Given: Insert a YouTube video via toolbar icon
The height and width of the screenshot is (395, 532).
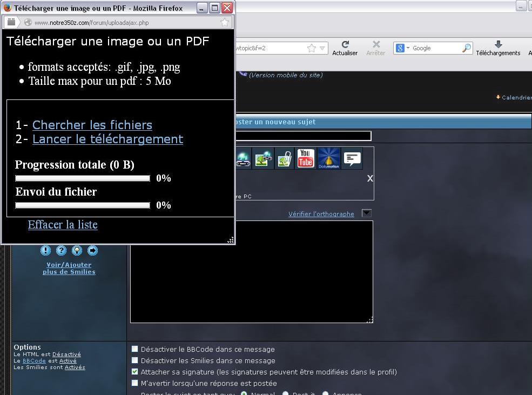Looking at the screenshot, I should 306,158.
